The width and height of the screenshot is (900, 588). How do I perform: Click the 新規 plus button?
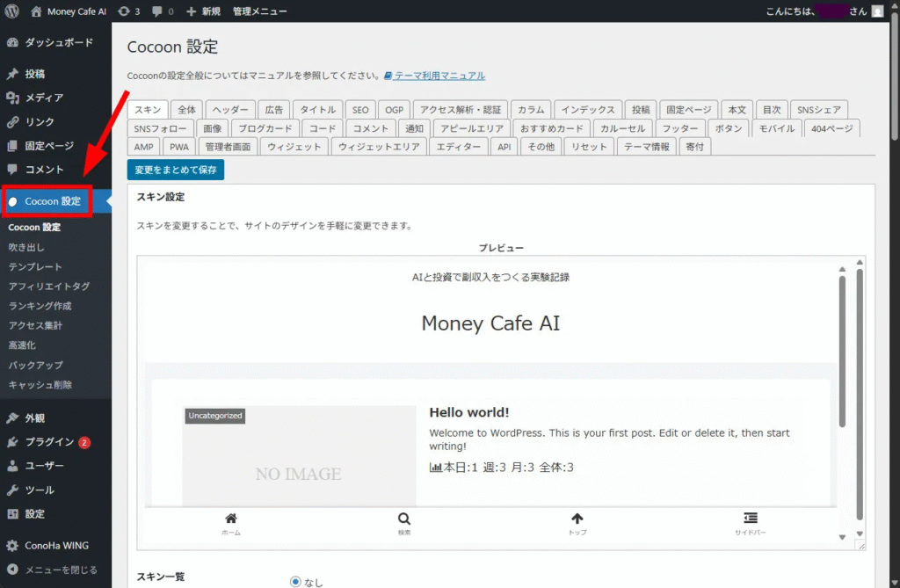coord(203,11)
